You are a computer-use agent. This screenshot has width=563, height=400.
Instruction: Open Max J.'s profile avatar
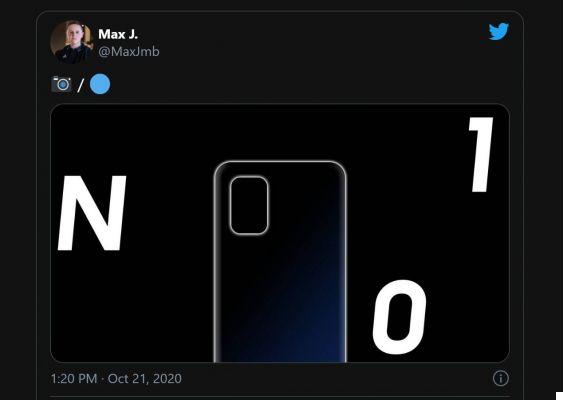coord(72,42)
